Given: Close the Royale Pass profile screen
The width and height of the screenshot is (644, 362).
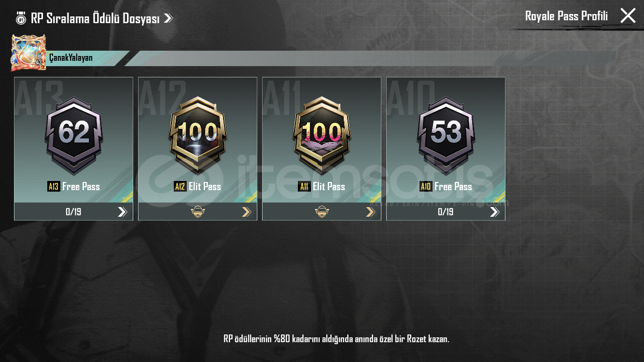Looking at the screenshot, I should coord(628,15).
